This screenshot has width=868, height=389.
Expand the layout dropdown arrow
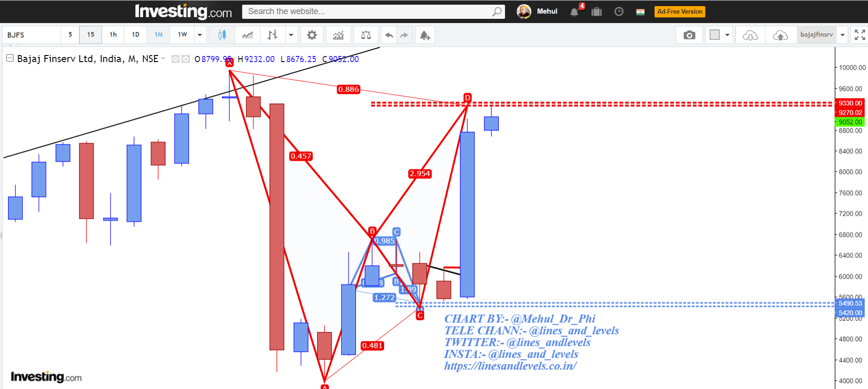coord(727,35)
